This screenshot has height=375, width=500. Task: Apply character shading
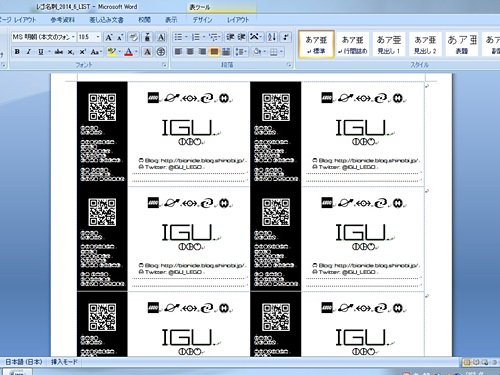coord(147,52)
